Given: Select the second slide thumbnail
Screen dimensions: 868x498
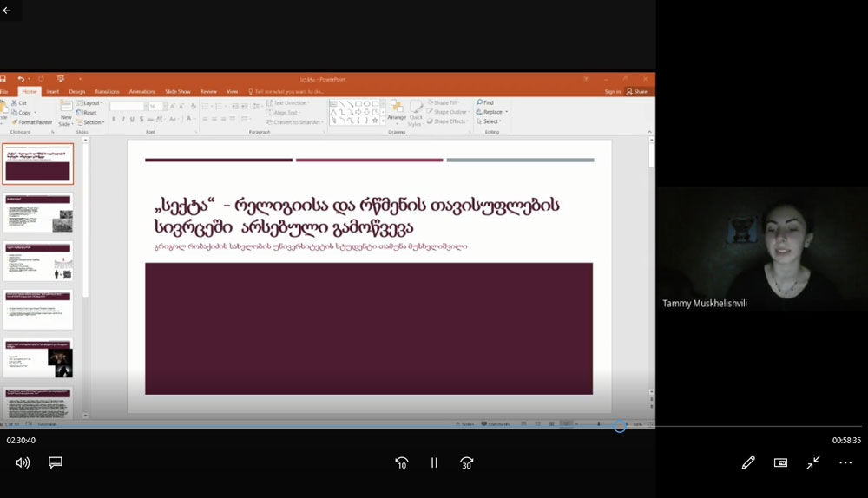Looking at the screenshot, I should (38, 213).
